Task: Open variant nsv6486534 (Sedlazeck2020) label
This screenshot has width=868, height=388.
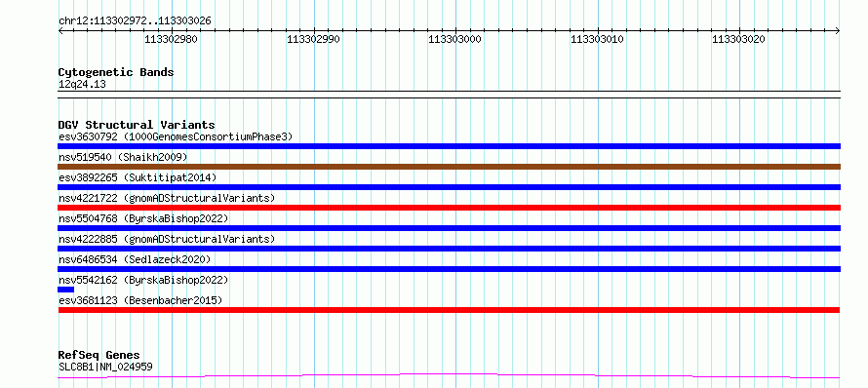Action: (x=135, y=259)
